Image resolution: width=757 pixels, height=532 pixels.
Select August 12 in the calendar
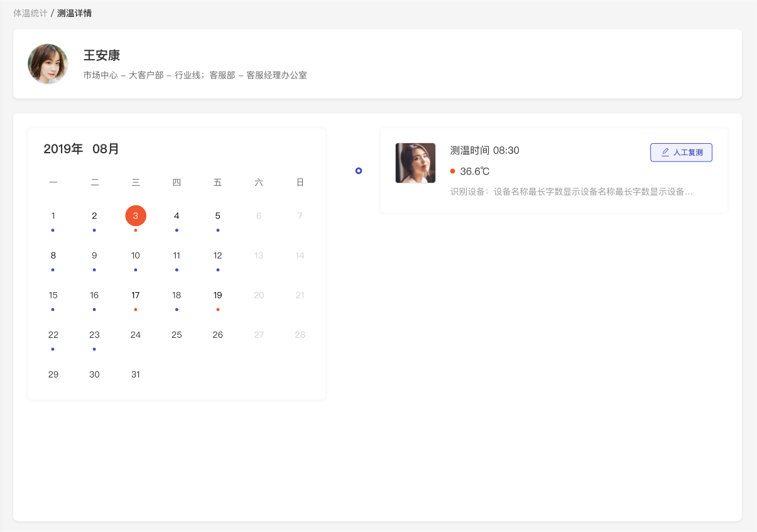tap(218, 255)
